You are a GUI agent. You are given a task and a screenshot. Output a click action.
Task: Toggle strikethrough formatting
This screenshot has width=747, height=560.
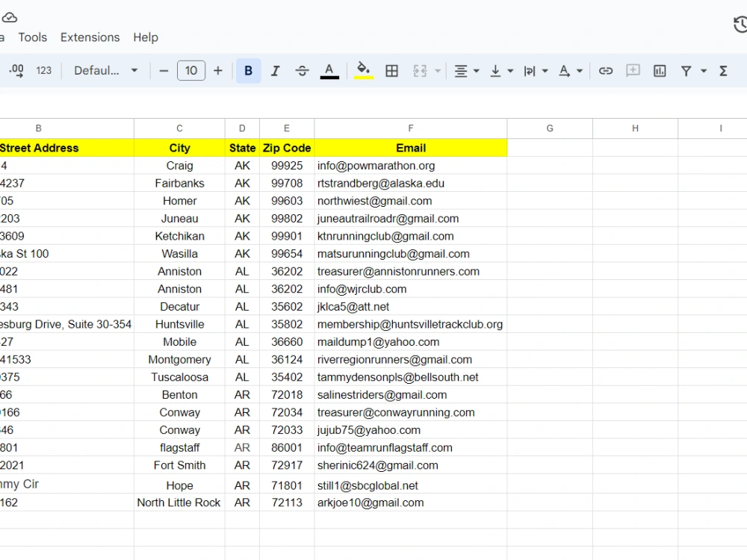[302, 71]
